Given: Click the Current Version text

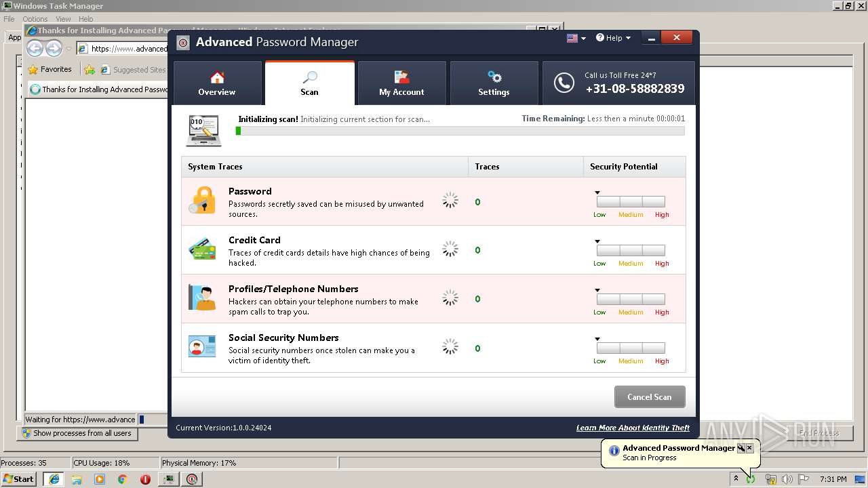Looking at the screenshot, I should pos(223,428).
